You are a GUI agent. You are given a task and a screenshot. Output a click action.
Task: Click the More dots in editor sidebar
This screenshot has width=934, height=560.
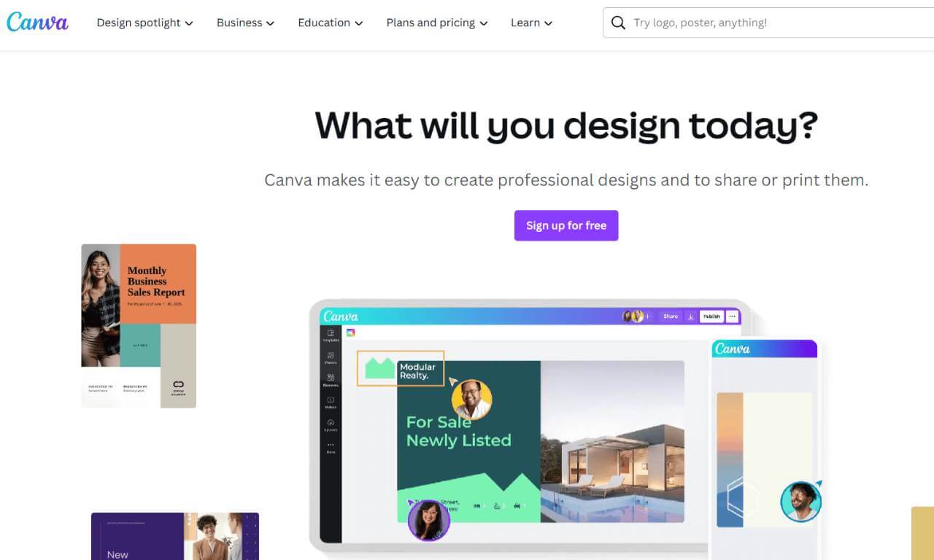click(x=331, y=447)
